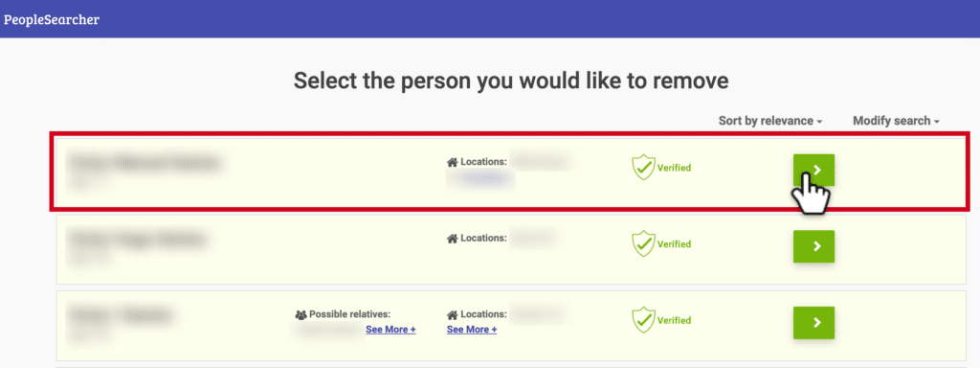The width and height of the screenshot is (980, 368).
Task: Click the house icon beside Locations in first result
Action: tap(453, 162)
